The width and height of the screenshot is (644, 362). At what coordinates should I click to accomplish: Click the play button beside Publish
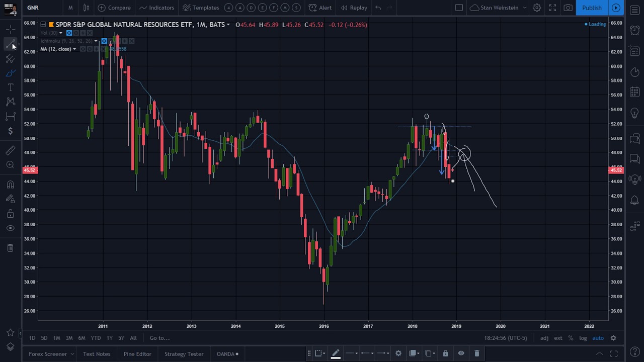[x=616, y=8]
